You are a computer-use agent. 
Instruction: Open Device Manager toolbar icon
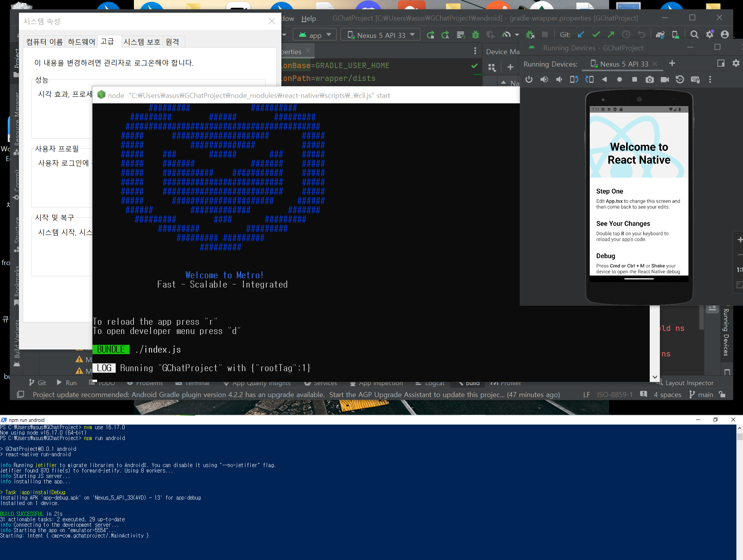676,35
